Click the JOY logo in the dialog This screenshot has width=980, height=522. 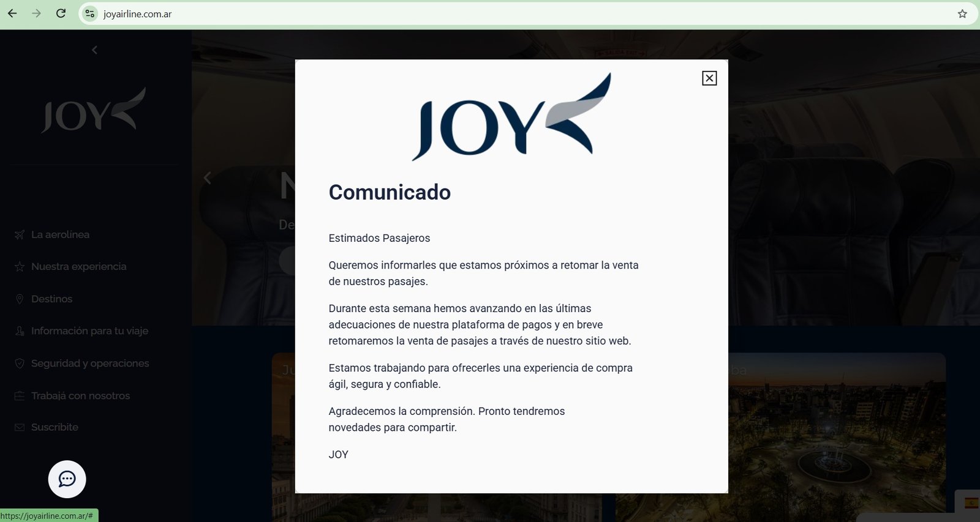[511, 117]
